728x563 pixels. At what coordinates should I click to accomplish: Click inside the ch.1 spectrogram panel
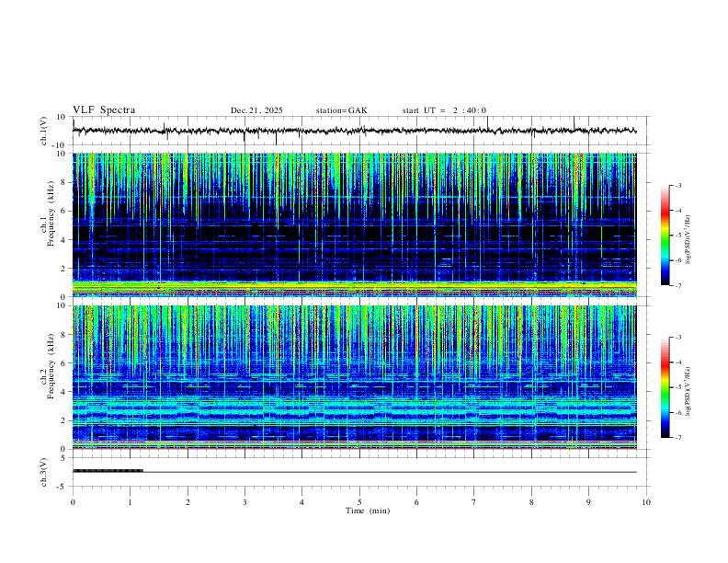point(354,224)
